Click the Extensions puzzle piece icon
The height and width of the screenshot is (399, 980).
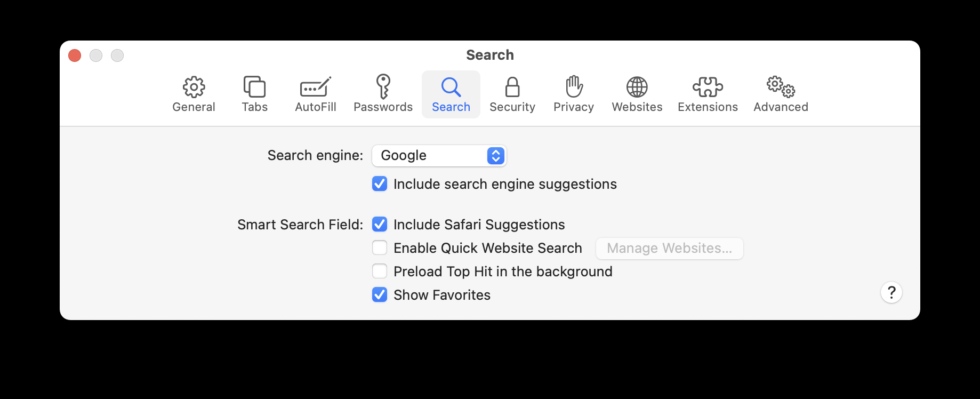(708, 87)
